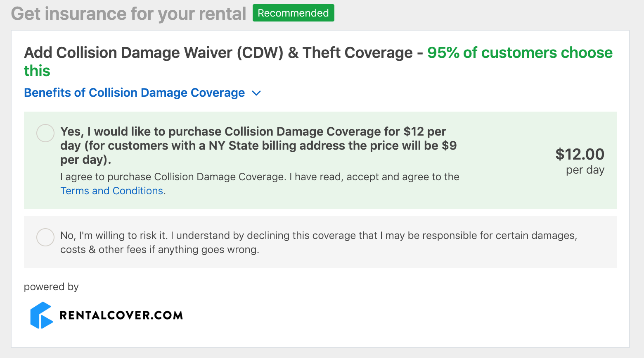
Task: Click the powered by label
Action: click(x=51, y=287)
